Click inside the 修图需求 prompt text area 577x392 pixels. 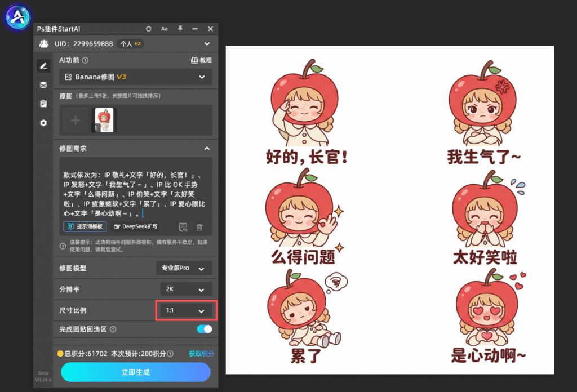tap(135, 194)
